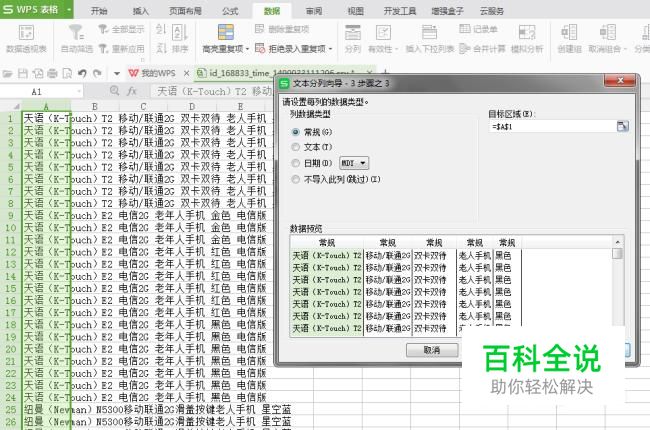650x430 pixels.
Task: Click the print icon in quick toolbar
Action: click(x=52, y=74)
